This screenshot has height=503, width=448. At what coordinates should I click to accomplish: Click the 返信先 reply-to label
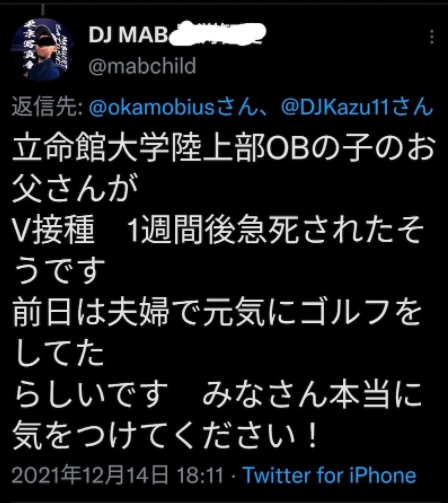[x=47, y=107]
